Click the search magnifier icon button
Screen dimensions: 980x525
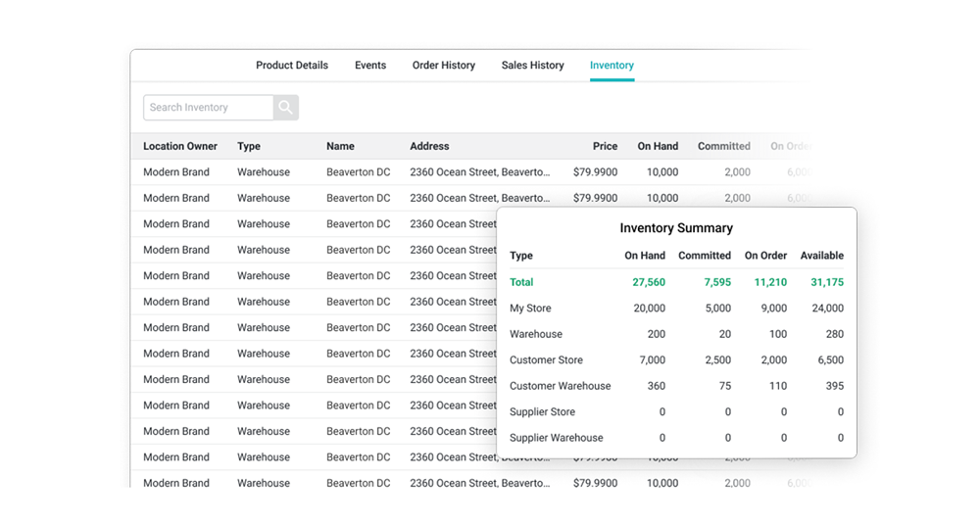point(285,108)
